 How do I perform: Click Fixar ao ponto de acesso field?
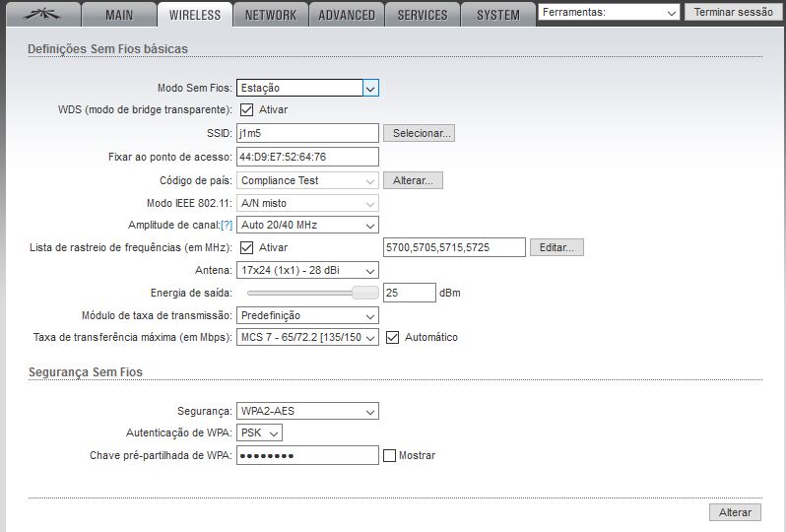click(x=307, y=157)
